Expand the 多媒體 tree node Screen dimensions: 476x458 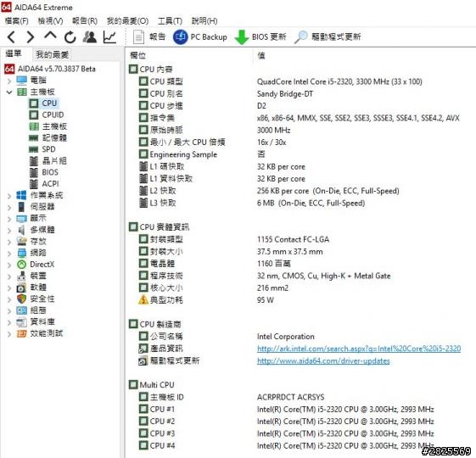click(9, 231)
